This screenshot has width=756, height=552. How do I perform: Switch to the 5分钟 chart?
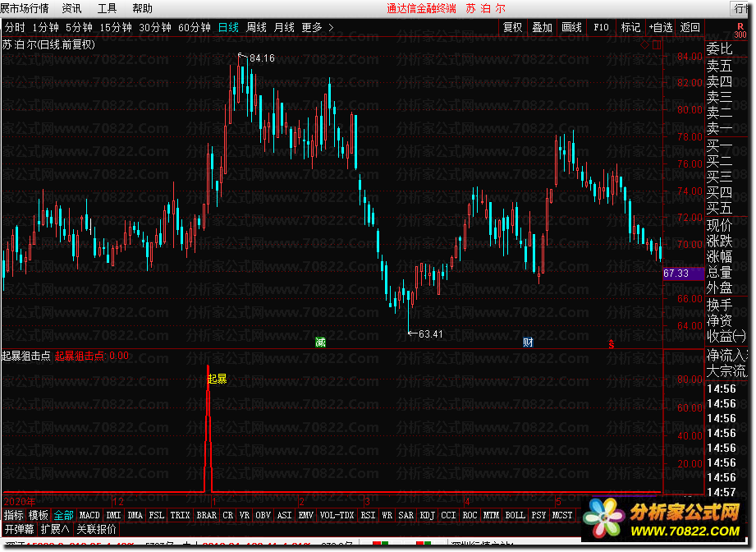pyautogui.click(x=79, y=27)
